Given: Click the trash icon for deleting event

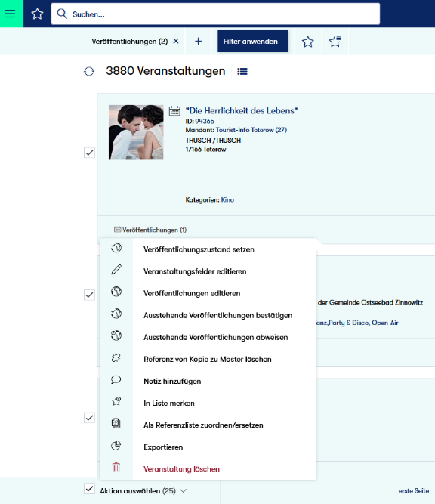Looking at the screenshot, I should click(x=116, y=467).
